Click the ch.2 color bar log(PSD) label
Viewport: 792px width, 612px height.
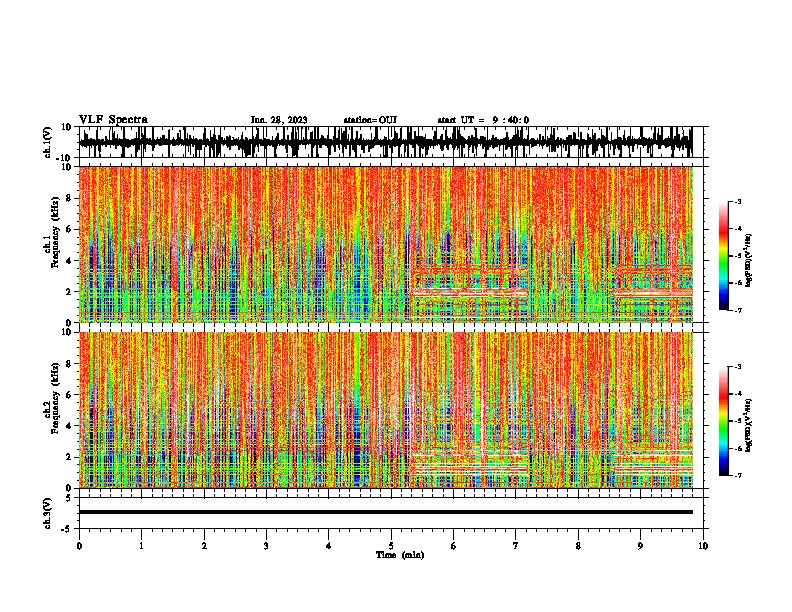coord(749,425)
